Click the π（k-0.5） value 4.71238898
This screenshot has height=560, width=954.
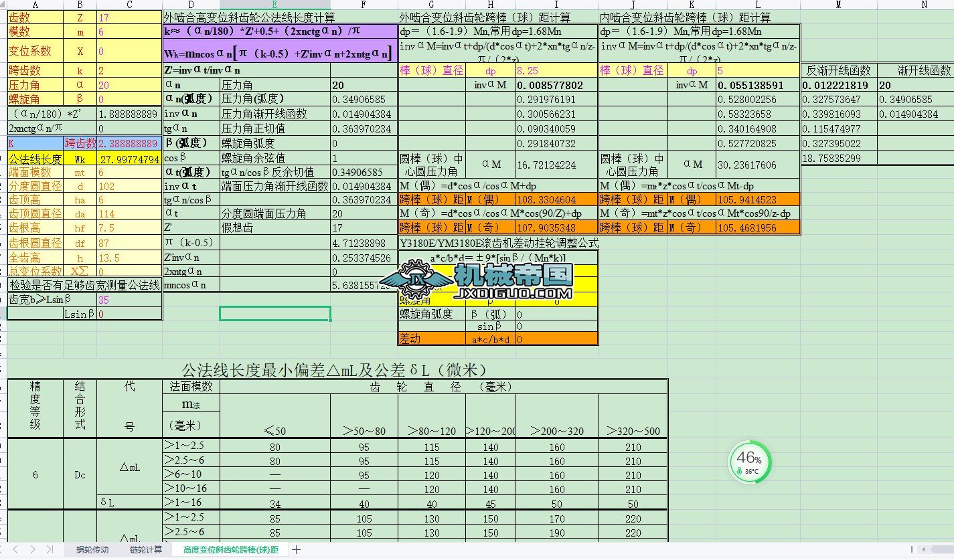coord(364,243)
